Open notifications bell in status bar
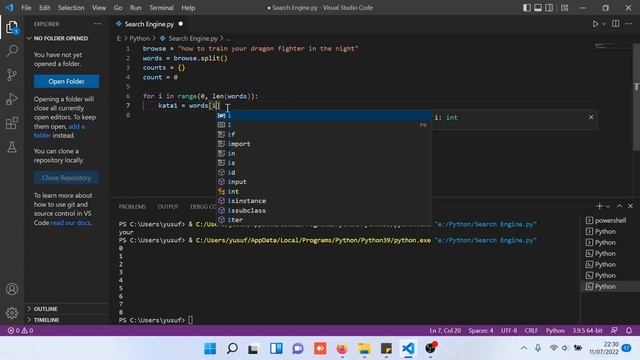The height and width of the screenshot is (360, 640). (x=629, y=331)
